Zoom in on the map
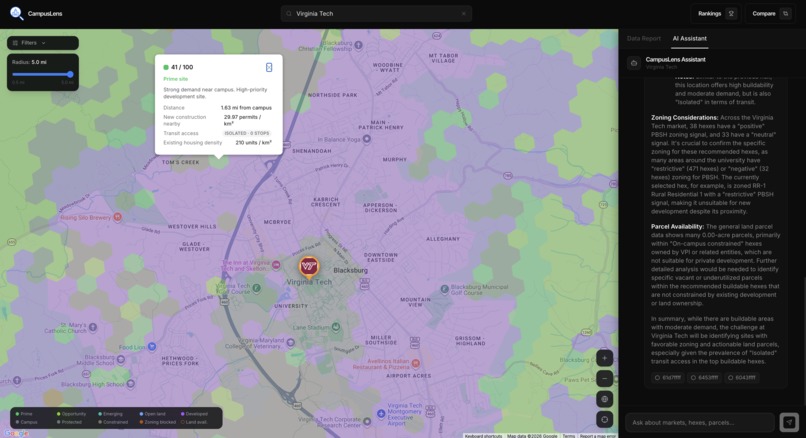This screenshot has width=806, height=438. (x=604, y=358)
